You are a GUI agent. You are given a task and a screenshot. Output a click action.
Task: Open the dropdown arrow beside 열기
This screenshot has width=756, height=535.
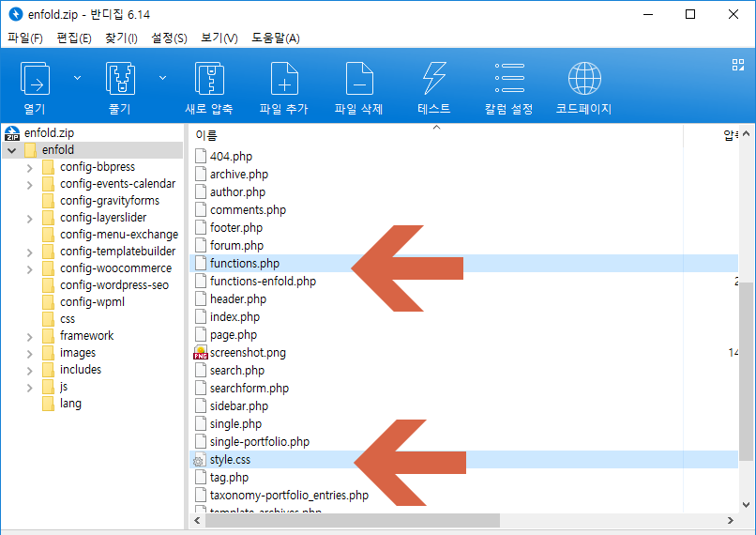click(x=77, y=77)
